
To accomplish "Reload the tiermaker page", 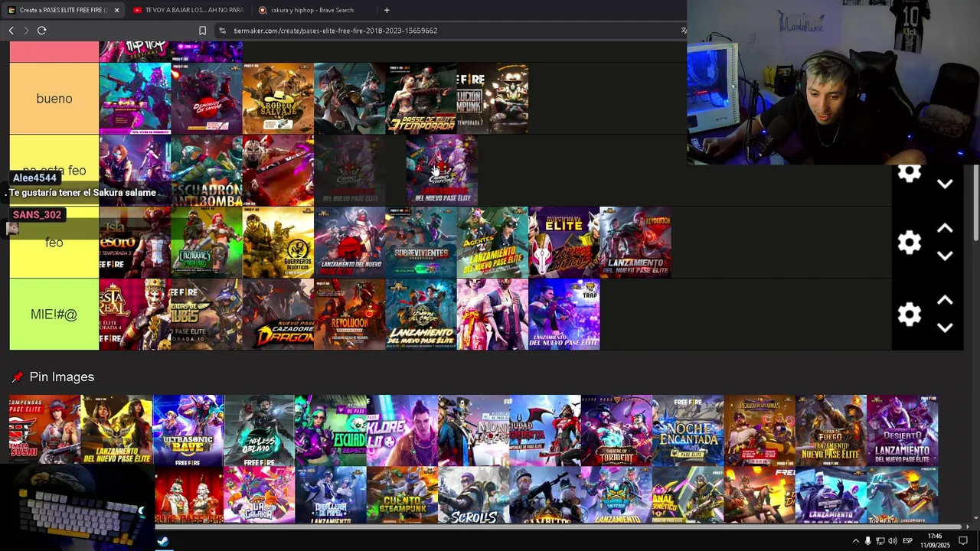I will coord(41,31).
